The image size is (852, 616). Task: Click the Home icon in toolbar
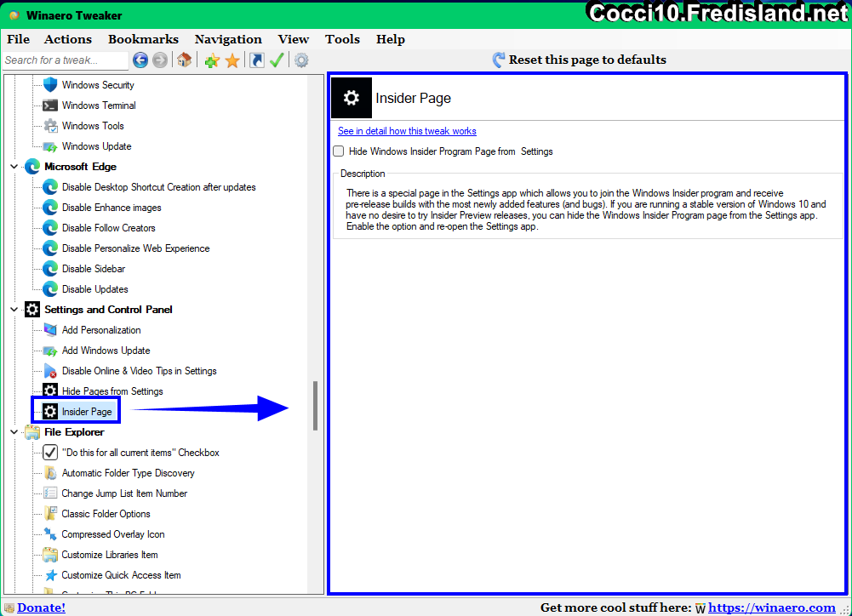pyautogui.click(x=184, y=60)
